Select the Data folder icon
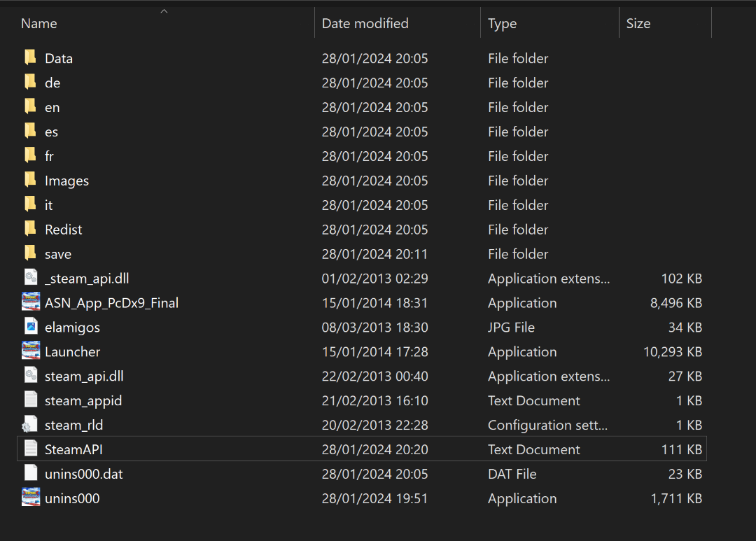The height and width of the screenshot is (541, 756). (x=30, y=58)
